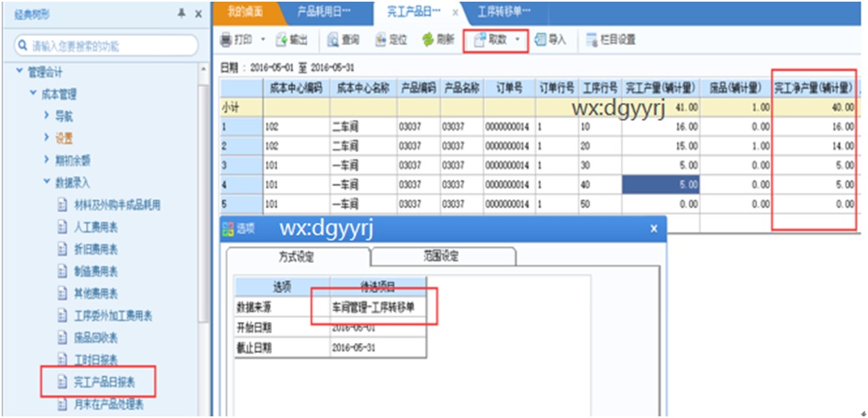
Task: Click the 工序行号 column header
Action: pos(599,88)
